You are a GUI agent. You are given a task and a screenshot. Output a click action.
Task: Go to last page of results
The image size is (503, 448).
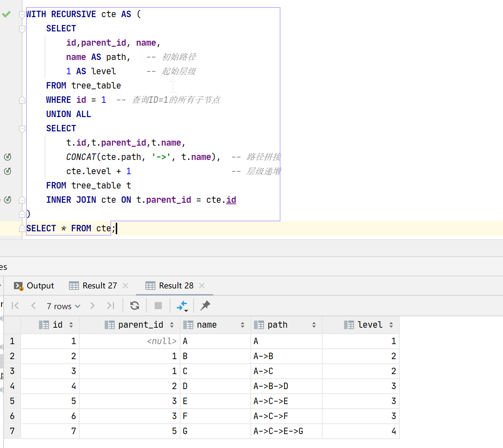tap(110, 306)
